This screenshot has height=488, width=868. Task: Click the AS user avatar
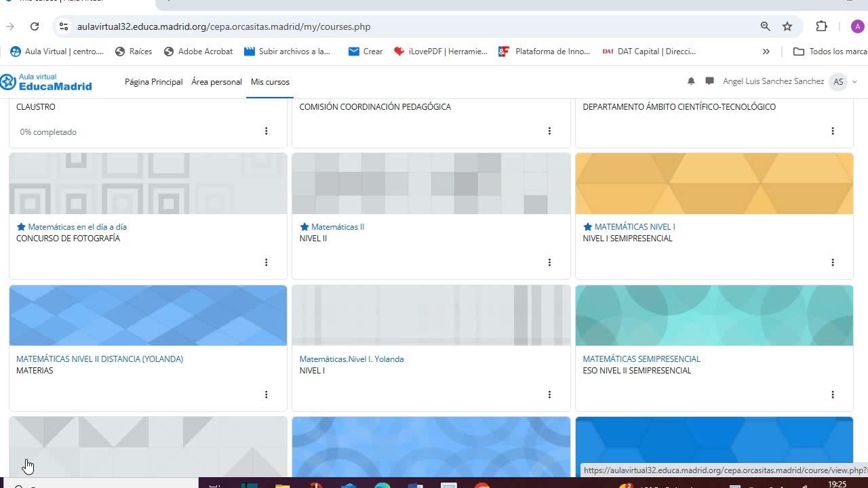click(x=838, y=81)
